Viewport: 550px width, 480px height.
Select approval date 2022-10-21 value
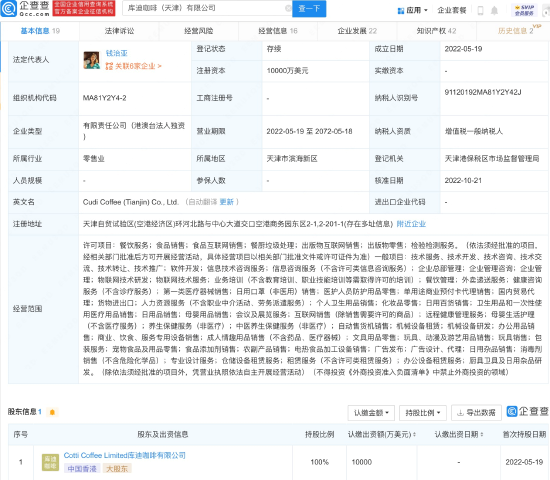click(463, 180)
